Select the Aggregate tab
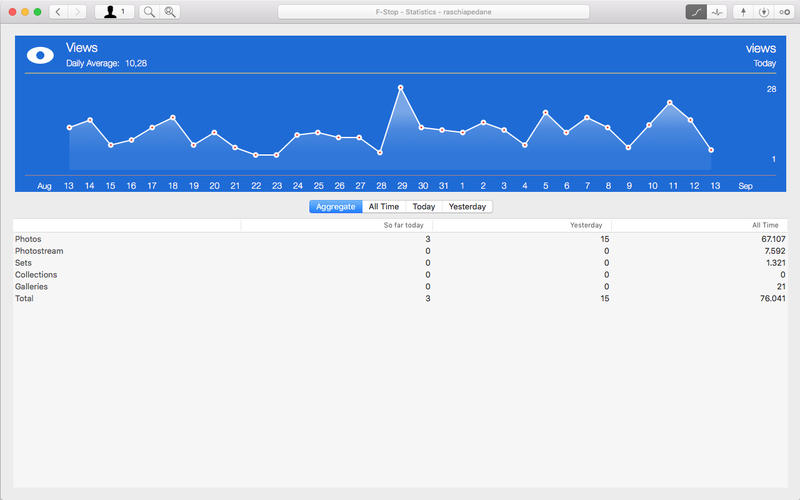The image size is (800, 500). [x=336, y=207]
